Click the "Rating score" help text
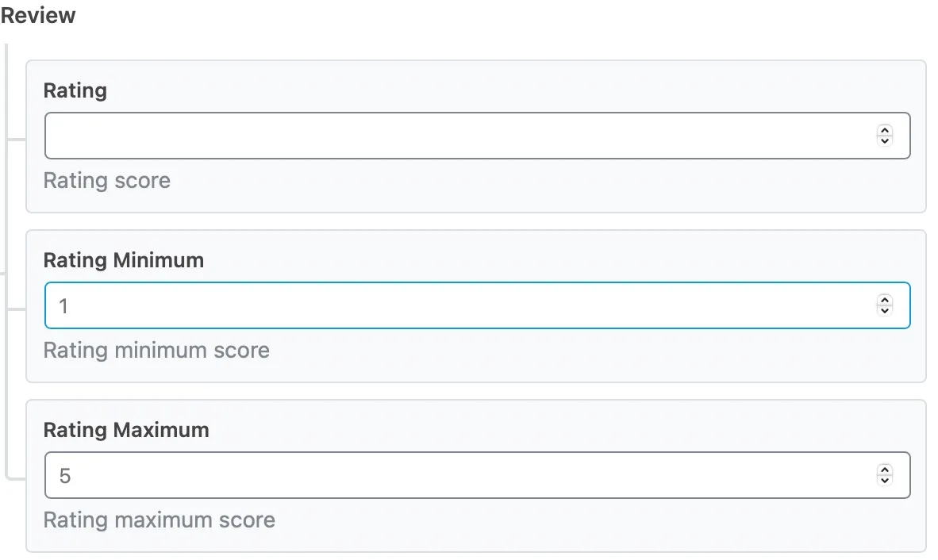 pos(107,181)
